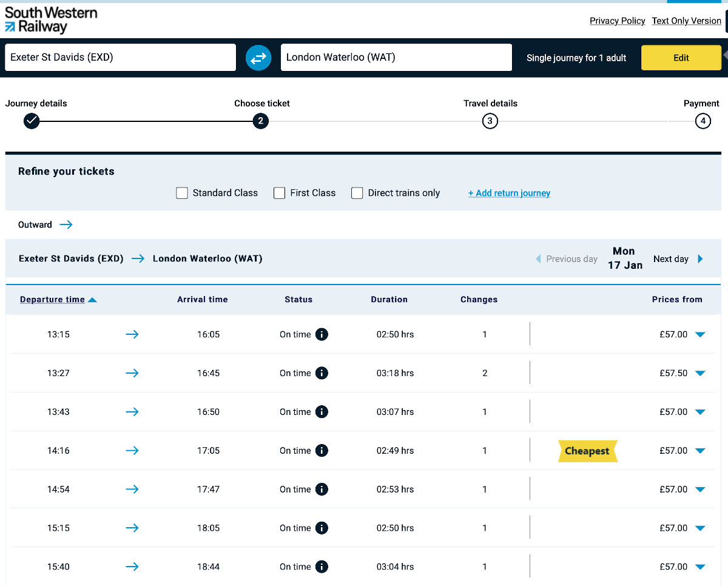Click the previous day arrow icon
The height and width of the screenshot is (586, 728).
tap(538, 259)
